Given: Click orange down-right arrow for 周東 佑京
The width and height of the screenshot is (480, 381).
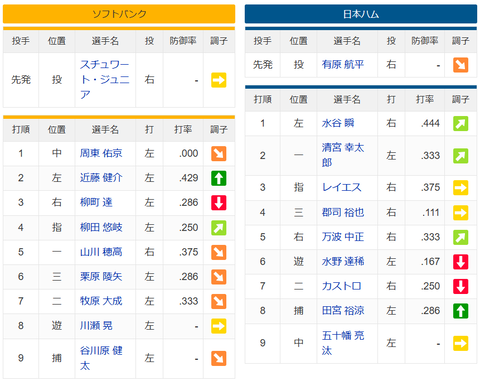Looking at the screenshot, I should point(219,154).
